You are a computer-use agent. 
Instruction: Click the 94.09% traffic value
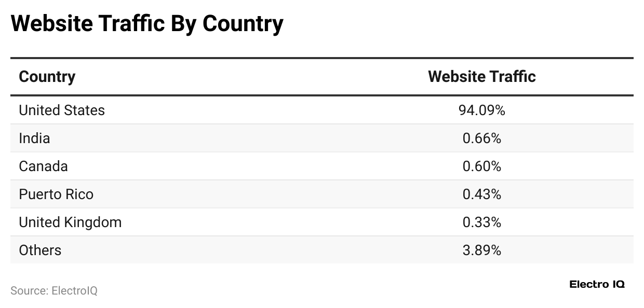[x=481, y=110]
